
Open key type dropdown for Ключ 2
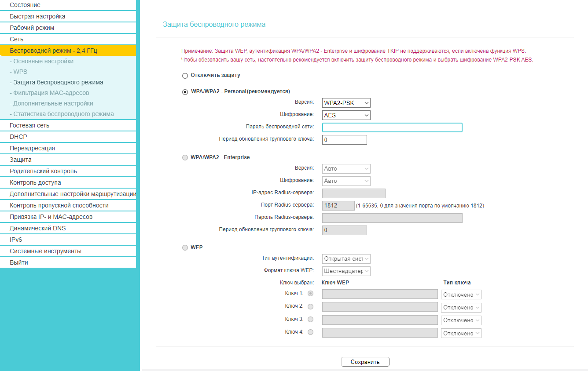(461, 307)
